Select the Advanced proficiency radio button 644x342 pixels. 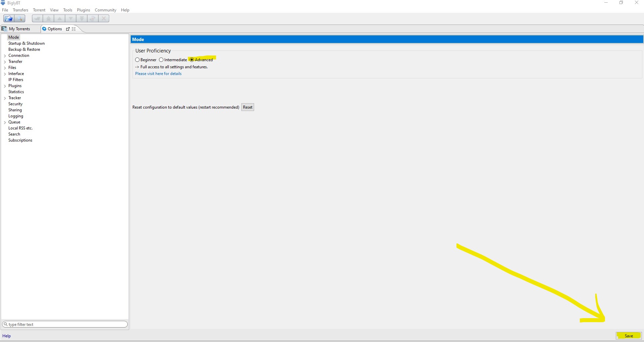point(192,60)
